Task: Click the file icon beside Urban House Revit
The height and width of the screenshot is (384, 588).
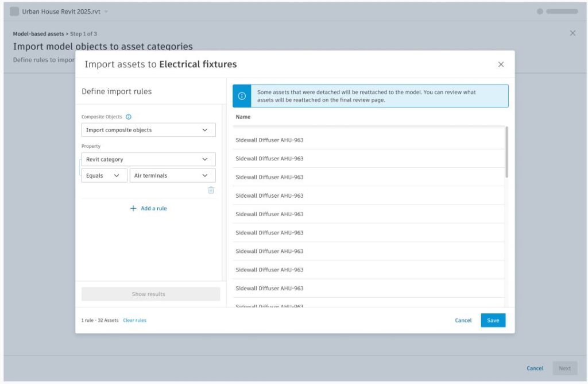Action: (x=14, y=11)
